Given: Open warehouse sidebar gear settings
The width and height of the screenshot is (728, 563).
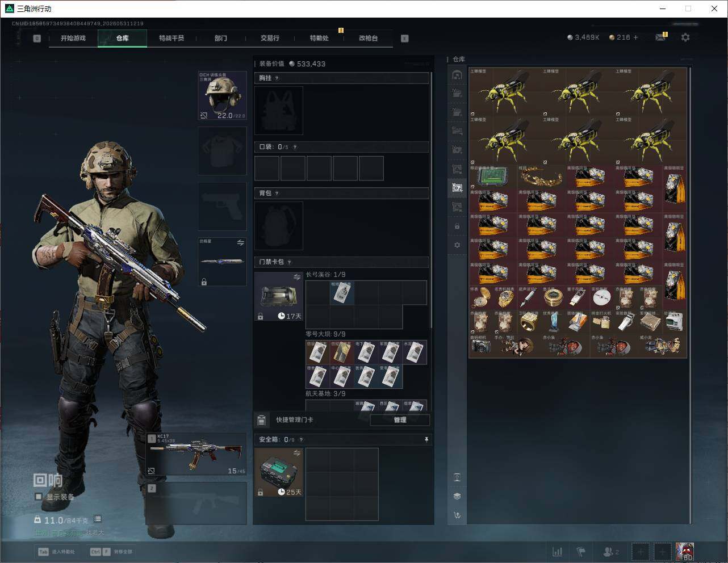Looking at the screenshot, I should pos(457,245).
